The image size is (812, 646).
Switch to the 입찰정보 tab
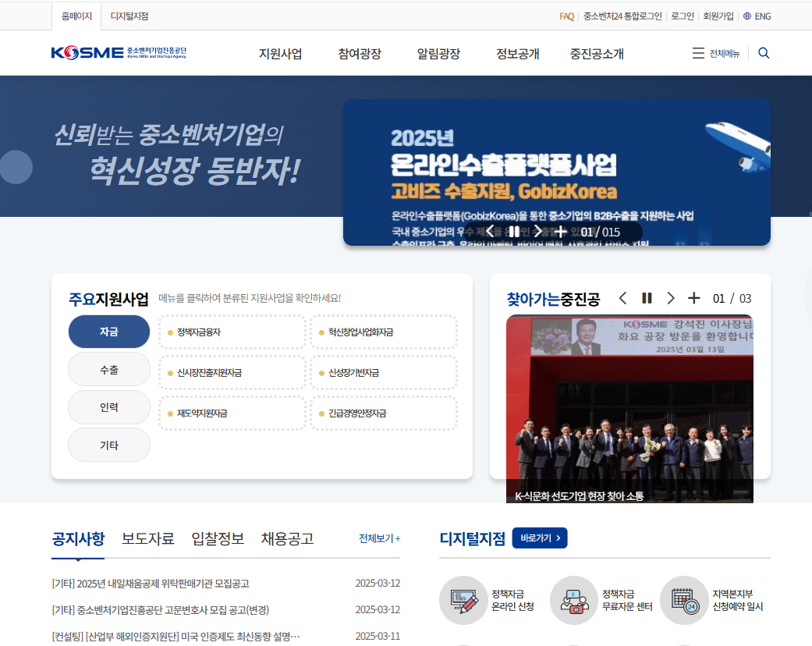218,539
